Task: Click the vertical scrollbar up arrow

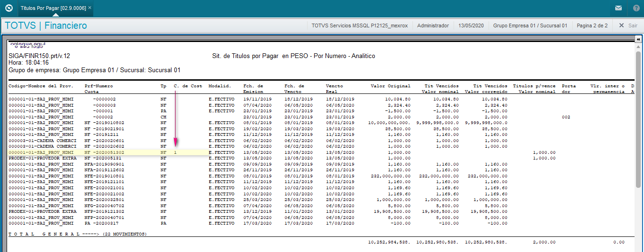Action: coord(638,48)
